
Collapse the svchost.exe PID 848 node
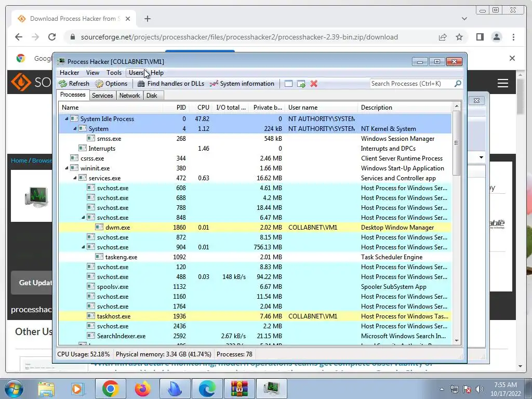coord(83,218)
